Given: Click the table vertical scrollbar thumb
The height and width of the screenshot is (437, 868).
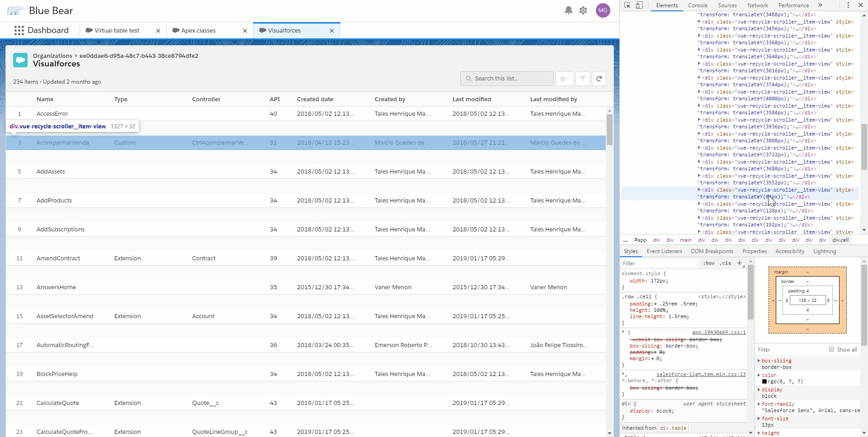Looking at the screenshot, I should pyautogui.click(x=609, y=130).
